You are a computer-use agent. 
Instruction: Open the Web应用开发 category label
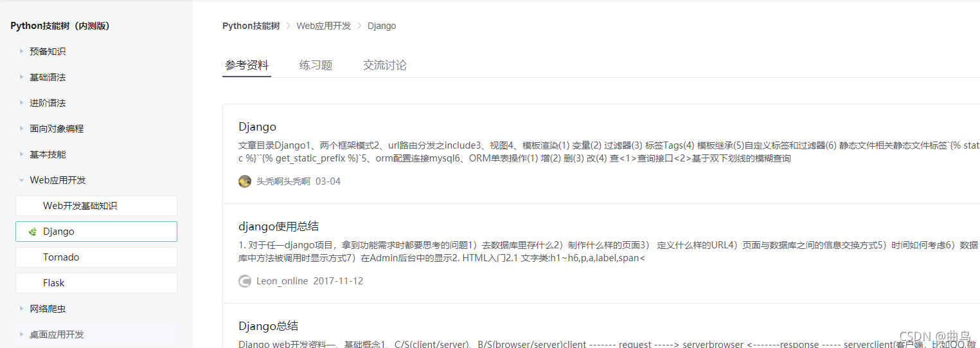(x=58, y=180)
